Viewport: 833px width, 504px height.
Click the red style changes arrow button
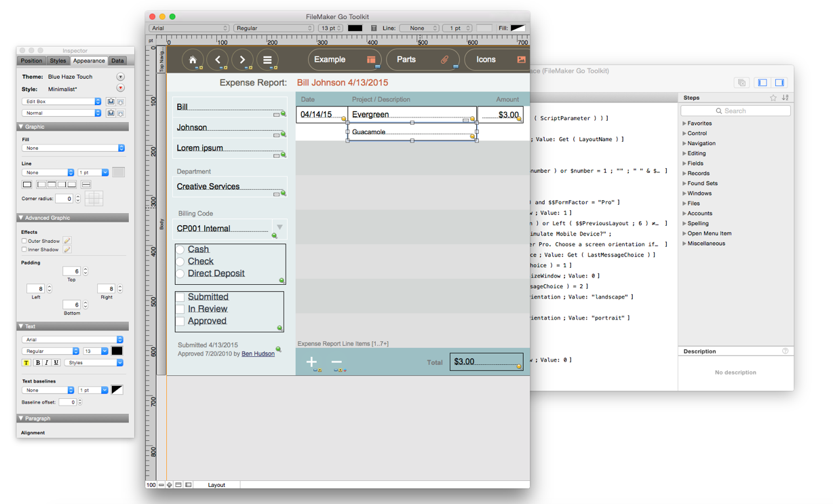click(120, 88)
